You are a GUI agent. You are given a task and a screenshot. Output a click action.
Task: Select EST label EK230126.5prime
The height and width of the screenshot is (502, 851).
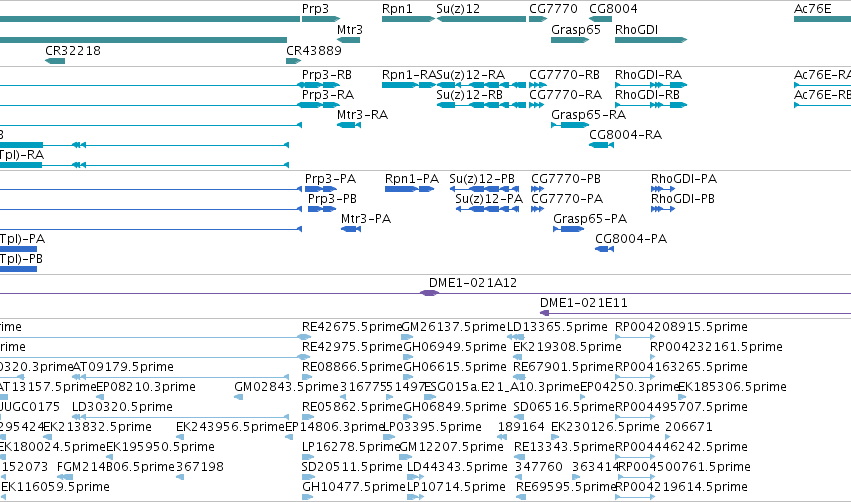[605, 428]
